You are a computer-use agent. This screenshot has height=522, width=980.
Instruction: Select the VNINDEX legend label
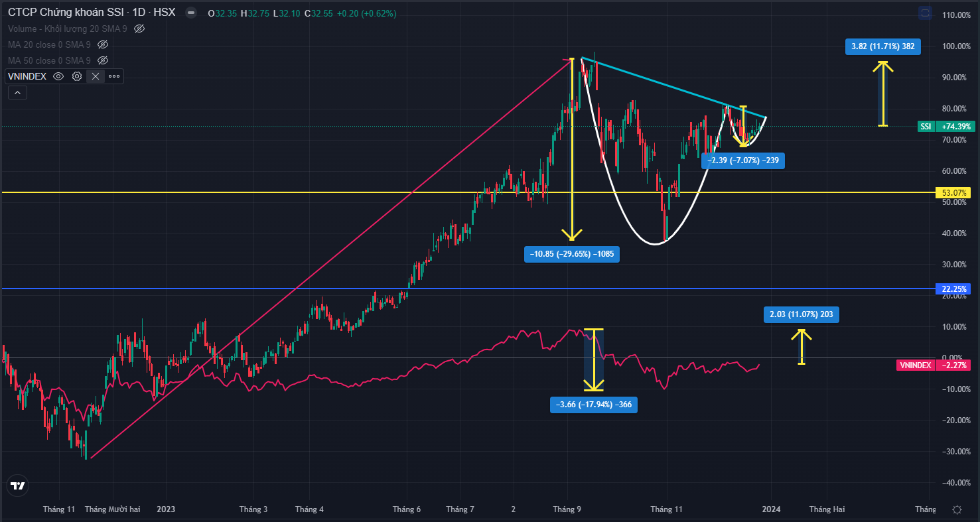(27, 76)
